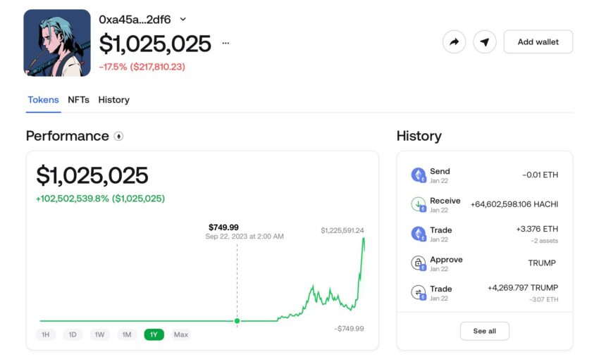Click the Receive HACHI transaction icon
The image size is (599, 364).
(419, 204)
